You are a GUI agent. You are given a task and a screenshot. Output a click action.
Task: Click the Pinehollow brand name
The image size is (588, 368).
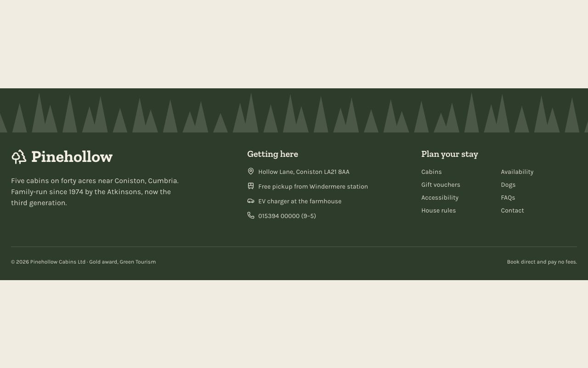[72, 157]
